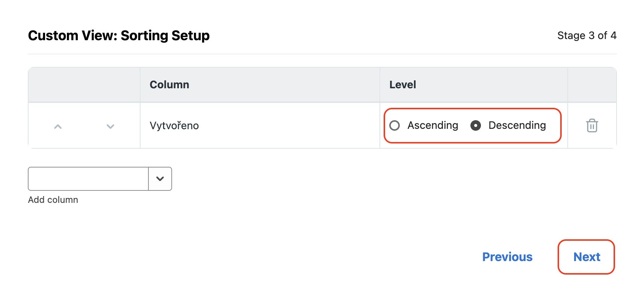
Task: Click the Add column caption text
Action: tap(53, 200)
